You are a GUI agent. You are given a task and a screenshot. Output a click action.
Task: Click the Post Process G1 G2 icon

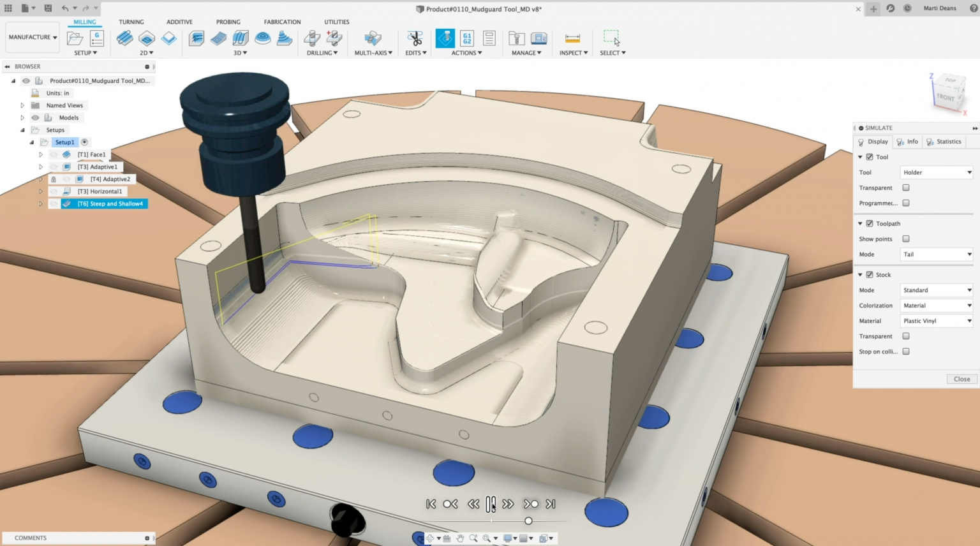click(x=466, y=38)
